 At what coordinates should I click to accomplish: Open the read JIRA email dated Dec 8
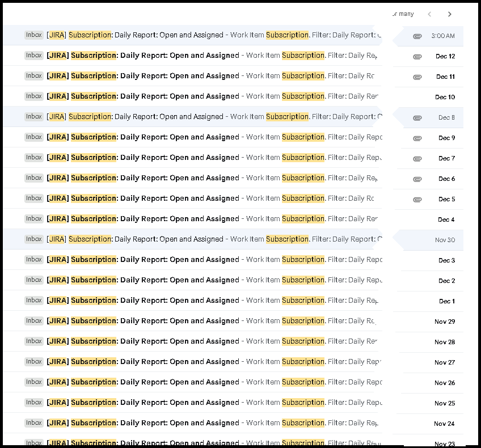click(x=233, y=116)
